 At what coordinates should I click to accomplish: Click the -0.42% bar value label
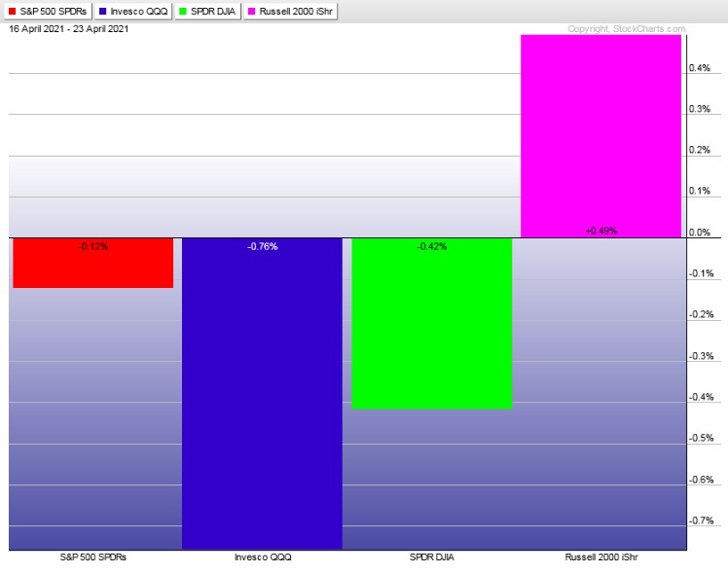432,246
